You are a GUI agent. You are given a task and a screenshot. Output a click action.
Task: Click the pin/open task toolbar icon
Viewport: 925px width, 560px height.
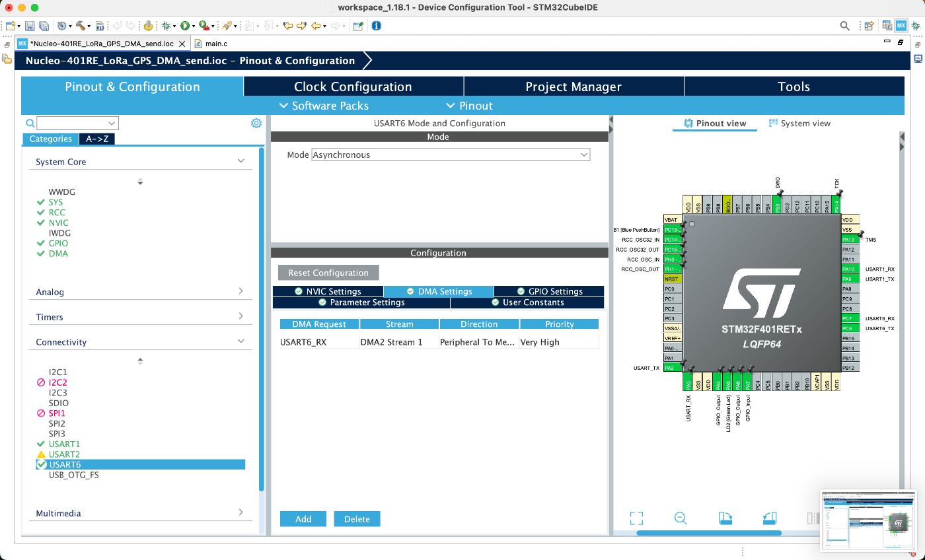358,26
